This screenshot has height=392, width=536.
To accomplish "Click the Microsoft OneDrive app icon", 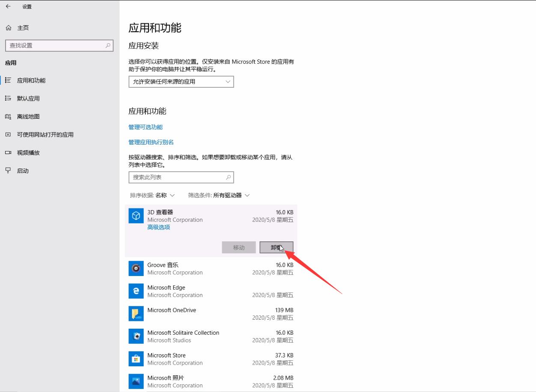I will (136, 314).
